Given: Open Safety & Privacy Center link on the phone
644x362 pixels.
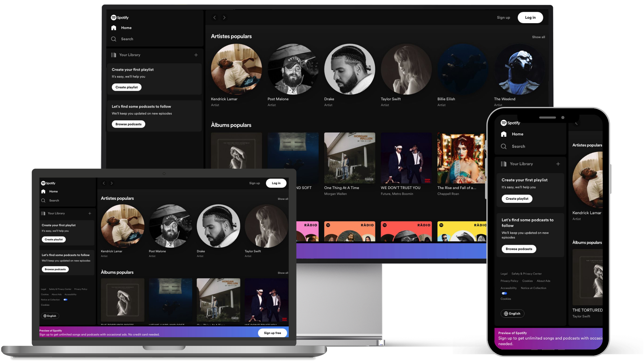Looking at the screenshot, I should click(x=527, y=274).
